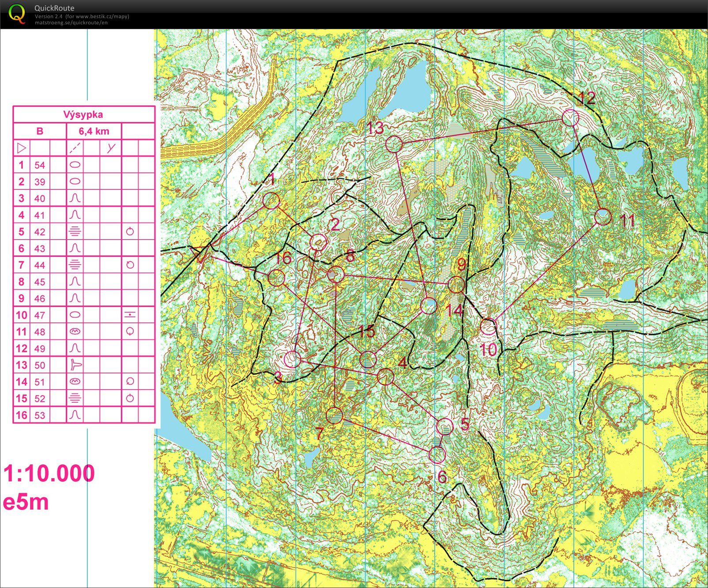Select the knoll symbol in control row 16
This screenshot has height=588, width=708.
coord(75,415)
